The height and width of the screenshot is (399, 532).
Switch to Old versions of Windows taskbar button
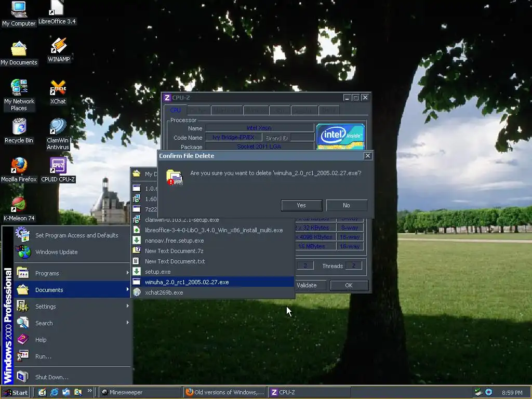point(225,392)
